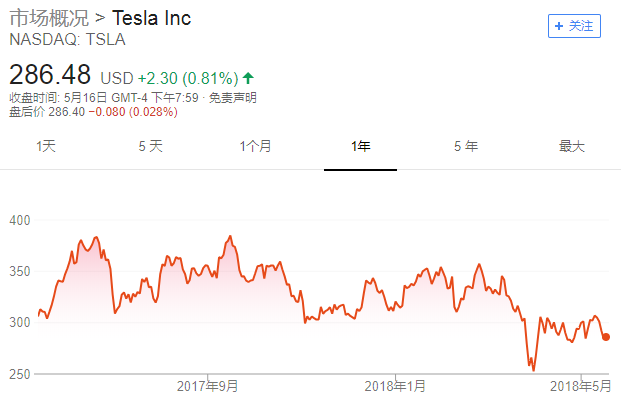621x407 pixels.
Task: Click the green up arrow icon
Action: pyautogui.click(x=248, y=77)
